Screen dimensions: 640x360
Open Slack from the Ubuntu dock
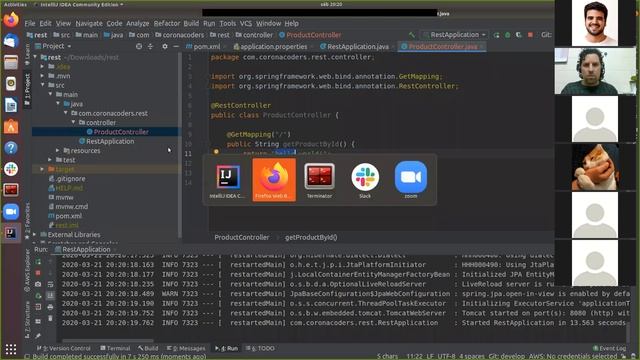11,169
